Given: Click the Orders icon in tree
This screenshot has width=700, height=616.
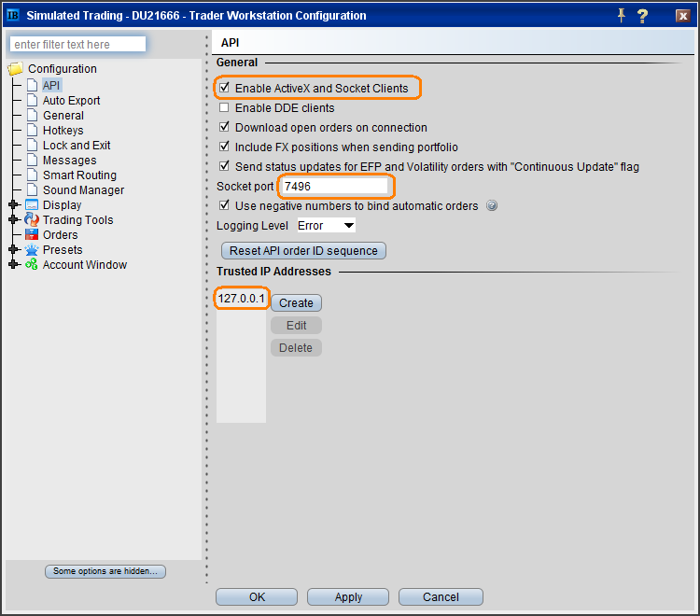Looking at the screenshot, I should (32, 234).
